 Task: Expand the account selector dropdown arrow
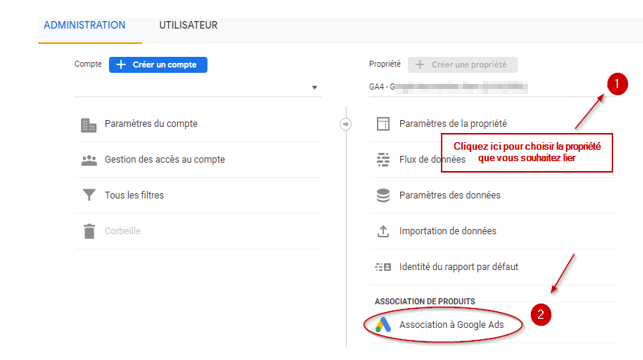point(315,87)
